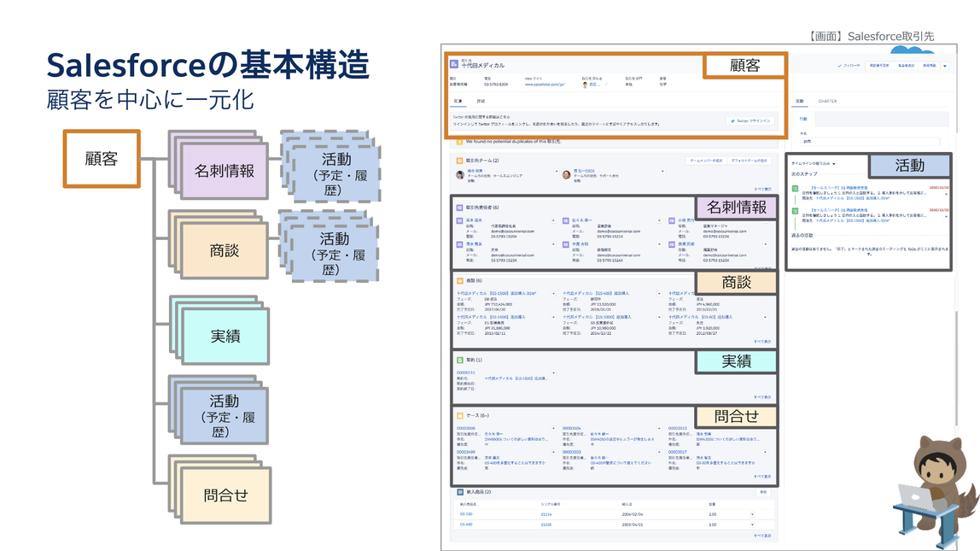Viewport: 980px width, 551px height.
Task: Click the second task icon in timeline
Action: 796,211
